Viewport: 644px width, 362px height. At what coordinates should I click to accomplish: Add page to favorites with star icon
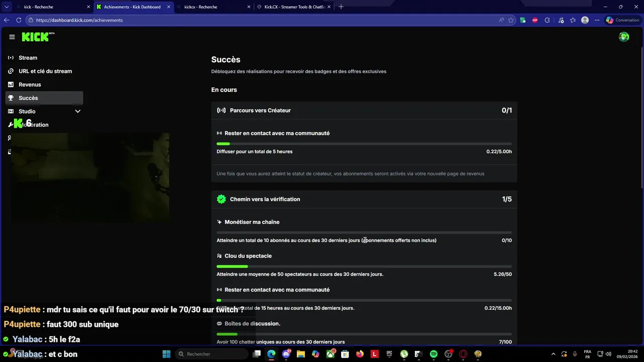tap(511, 20)
